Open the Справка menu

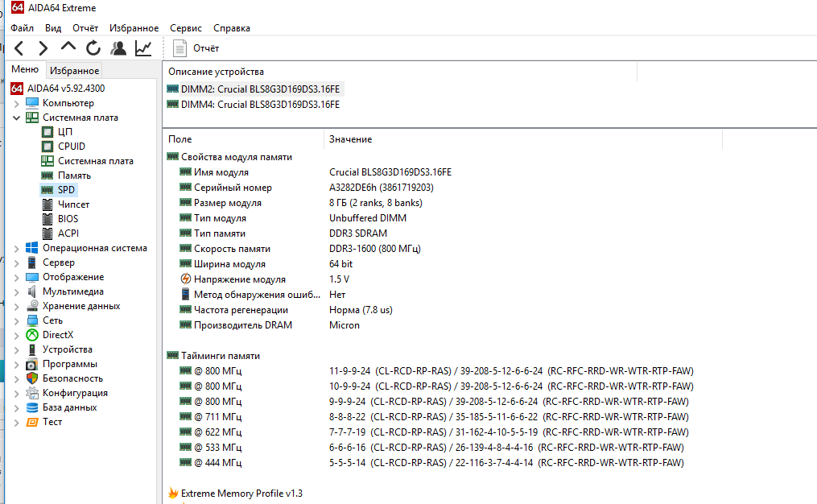(231, 28)
